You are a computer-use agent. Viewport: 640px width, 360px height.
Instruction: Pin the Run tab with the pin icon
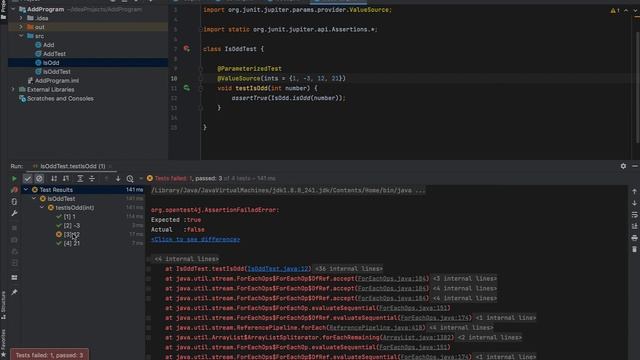[x=14, y=292]
